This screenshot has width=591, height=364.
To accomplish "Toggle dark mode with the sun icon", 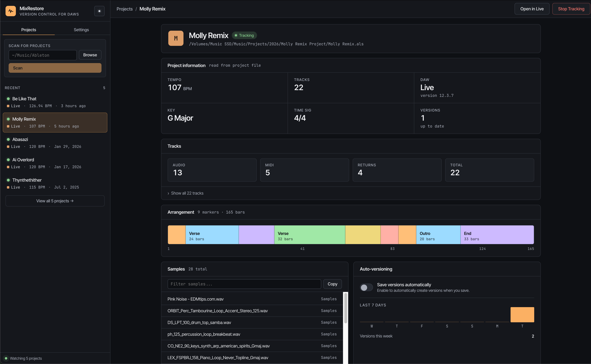I will (x=99, y=11).
